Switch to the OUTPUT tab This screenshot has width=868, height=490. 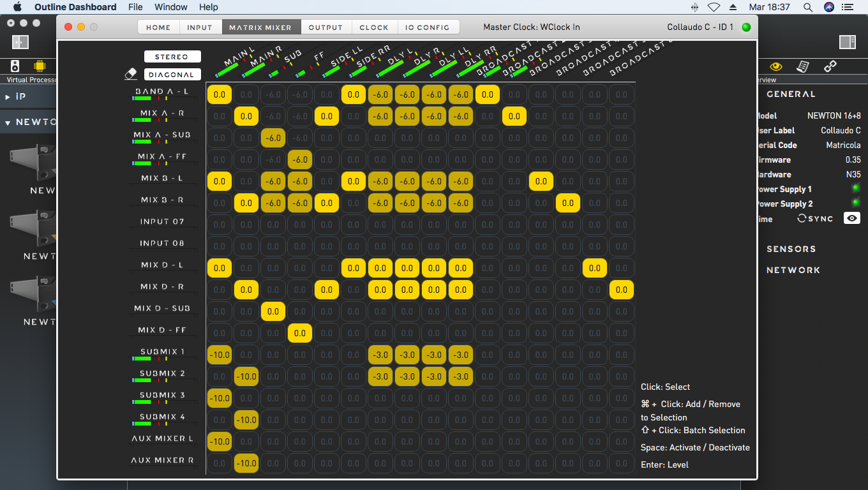coord(325,27)
